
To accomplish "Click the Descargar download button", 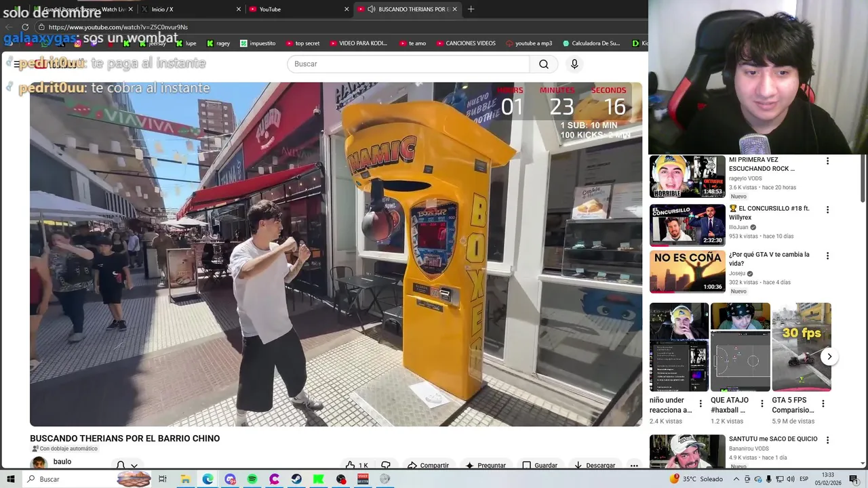I will coord(594,465).
